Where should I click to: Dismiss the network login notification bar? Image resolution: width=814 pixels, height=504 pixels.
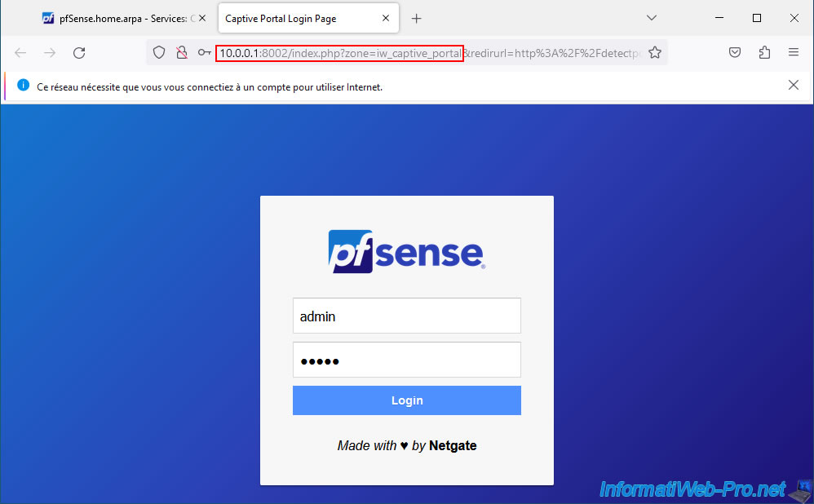pos(794,85)
